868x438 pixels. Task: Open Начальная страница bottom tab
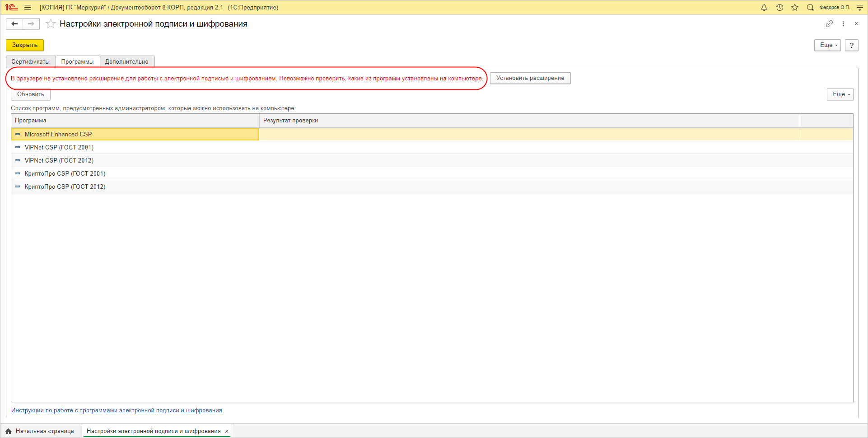[x=41, y=431]
